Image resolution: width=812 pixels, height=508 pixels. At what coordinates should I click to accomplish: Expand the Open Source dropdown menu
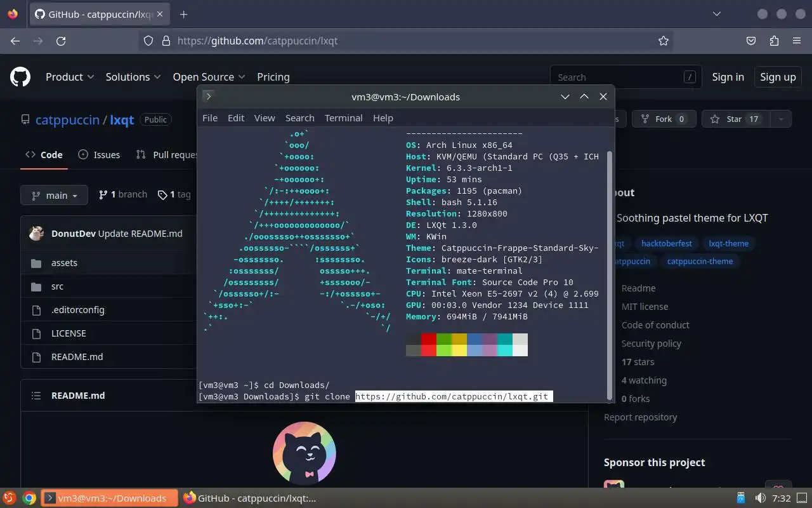209,77
